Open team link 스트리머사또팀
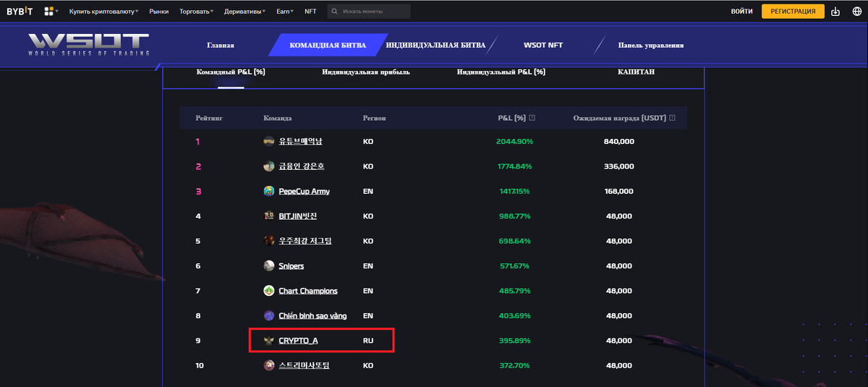Screen dimensions: 868x387 [x=304, y=365]
